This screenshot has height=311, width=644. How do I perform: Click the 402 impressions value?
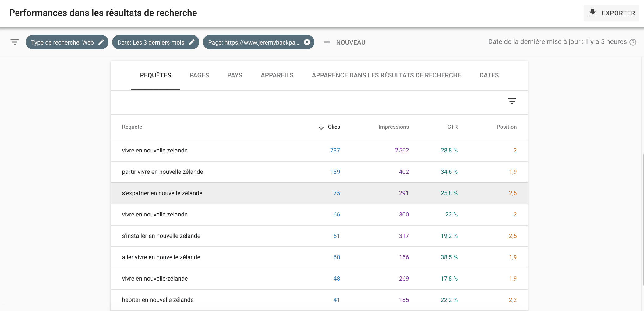(x=404, y=172)
